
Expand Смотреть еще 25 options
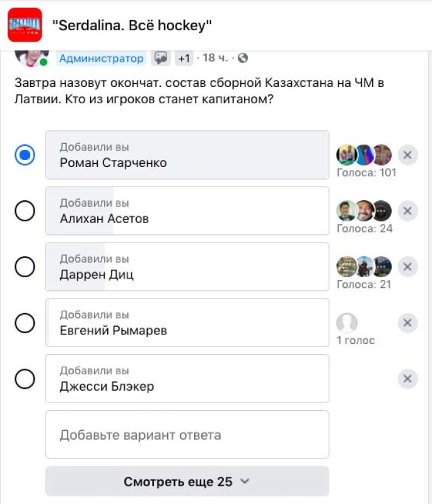coord(187,482)
